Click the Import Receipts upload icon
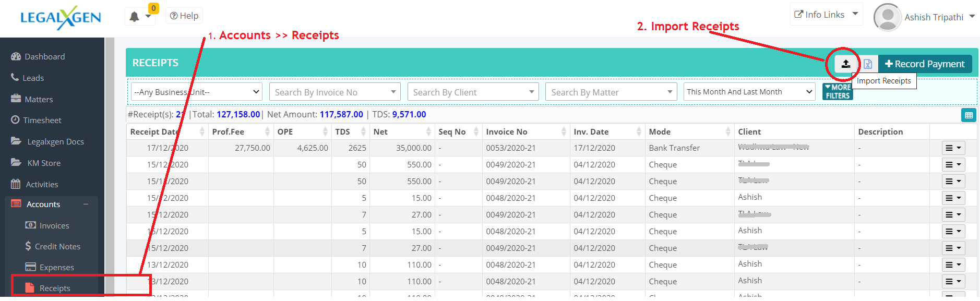Screen dimensions: 980x301 (x=845, y=64)
